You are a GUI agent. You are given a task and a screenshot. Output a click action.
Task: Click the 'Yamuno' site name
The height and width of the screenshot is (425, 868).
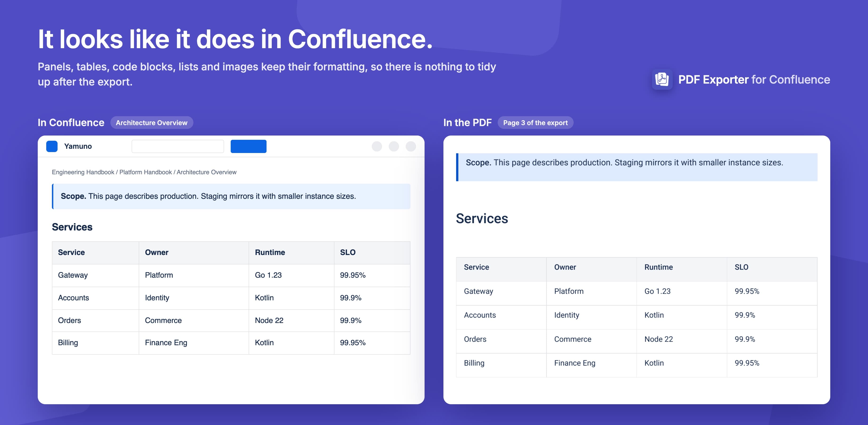pos(78,146)
